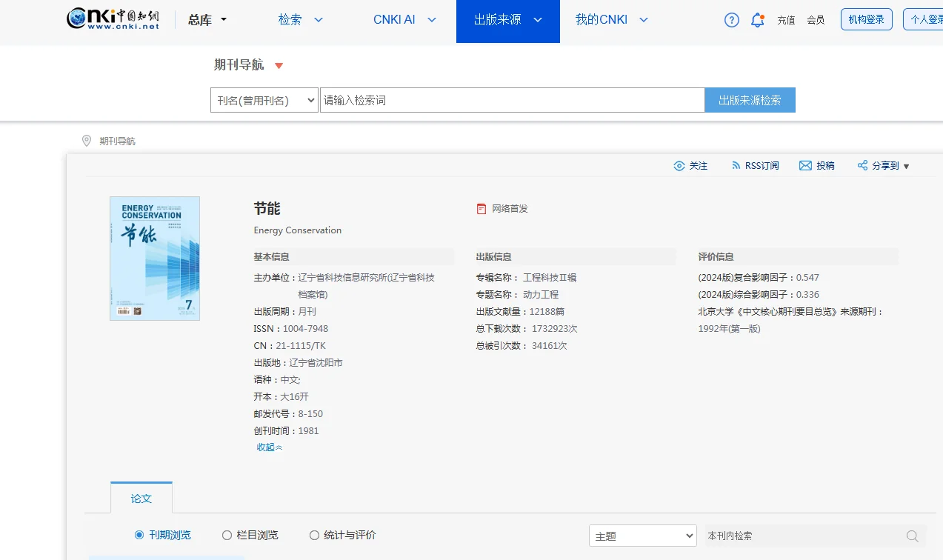Click the 机构登录 login button
Viewport: 943px width, 560px height.
pyautogui.click(x=865, y=20)
